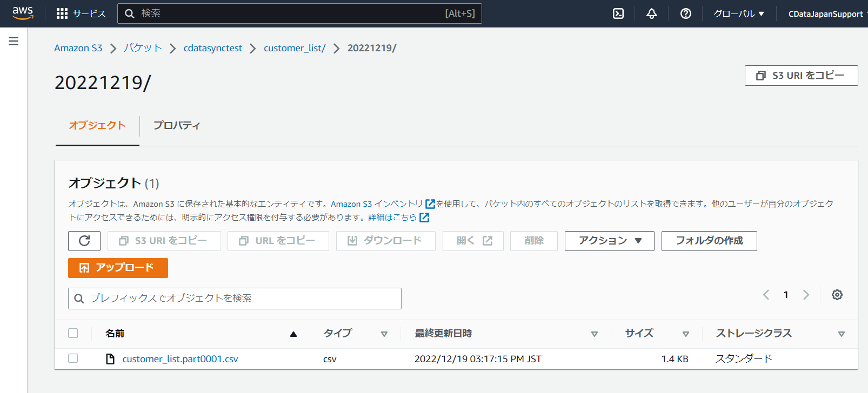The image size is (868, 393).
Task: Go to バケット breadcrumb
Action: tap(143, 48)
